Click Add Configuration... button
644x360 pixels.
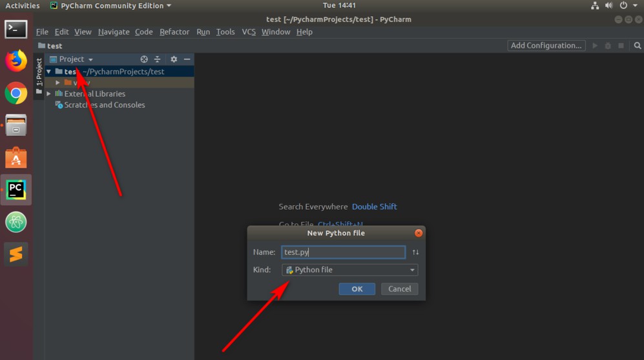point(546,46)
